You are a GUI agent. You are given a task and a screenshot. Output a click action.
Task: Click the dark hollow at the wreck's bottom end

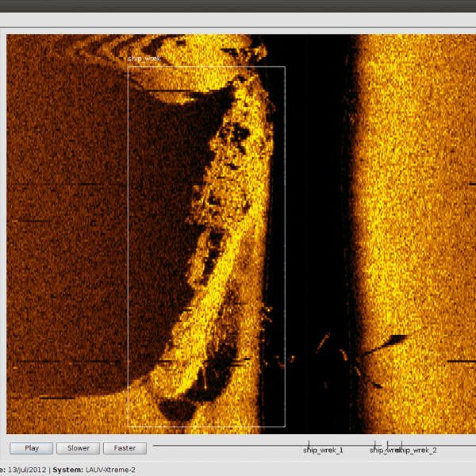coord(178,409)
